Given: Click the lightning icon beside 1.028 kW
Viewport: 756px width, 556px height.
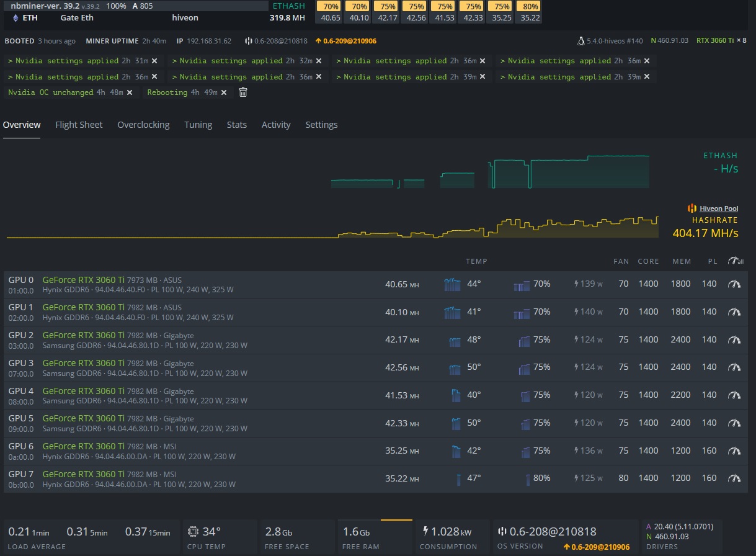Looking at the screenshot, I should pos(425,531).
